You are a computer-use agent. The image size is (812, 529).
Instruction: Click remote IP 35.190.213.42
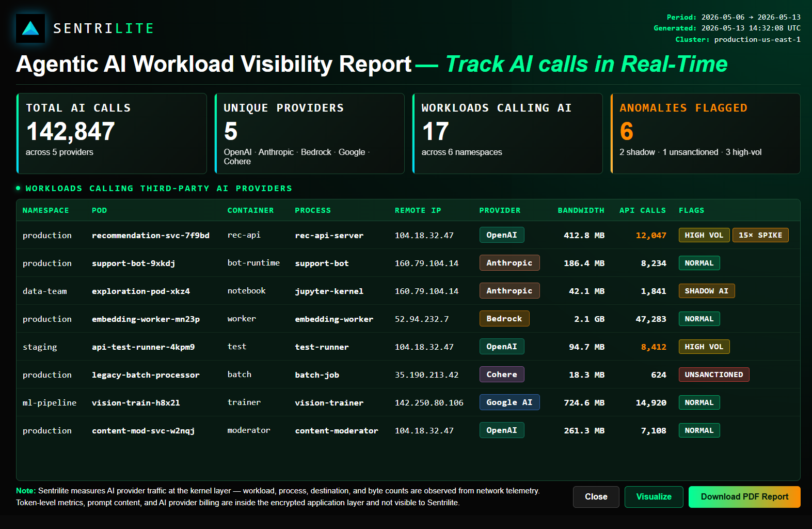[426, 375]
